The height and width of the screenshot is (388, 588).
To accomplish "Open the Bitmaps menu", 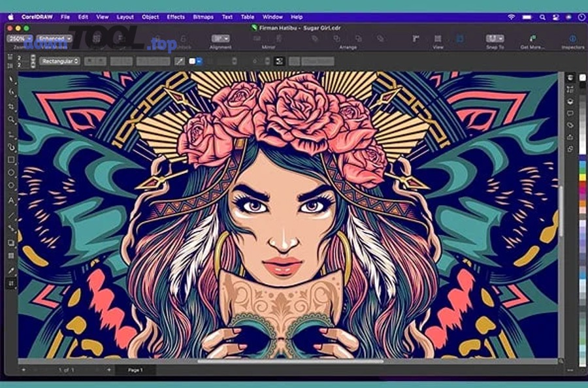I will [203, 16].
